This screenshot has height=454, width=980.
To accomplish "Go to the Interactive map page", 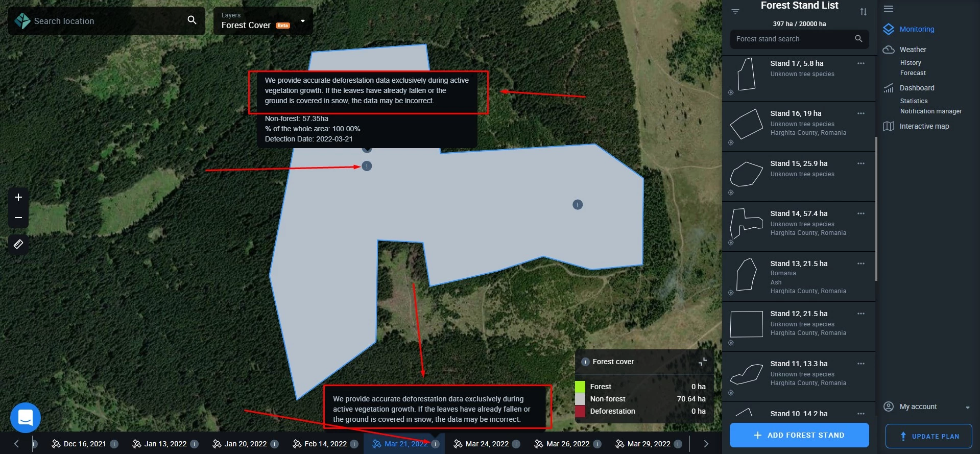I will pyautogui.click(x=924, y=126).
